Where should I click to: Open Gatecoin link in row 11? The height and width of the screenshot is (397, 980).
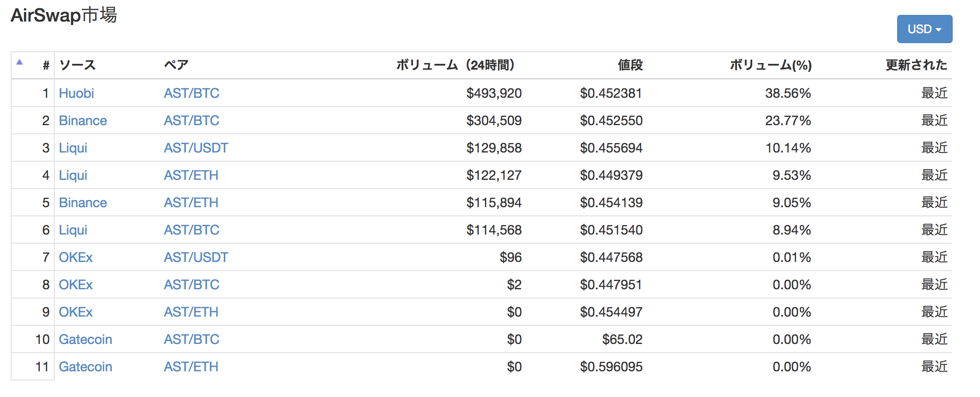pos(85,367)
